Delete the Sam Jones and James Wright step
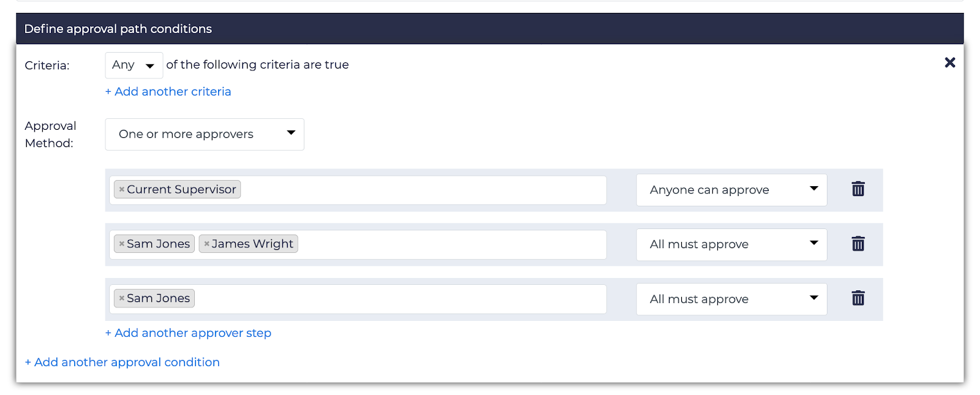The width and height of the screenshot is (980, 395). (858, 244)
